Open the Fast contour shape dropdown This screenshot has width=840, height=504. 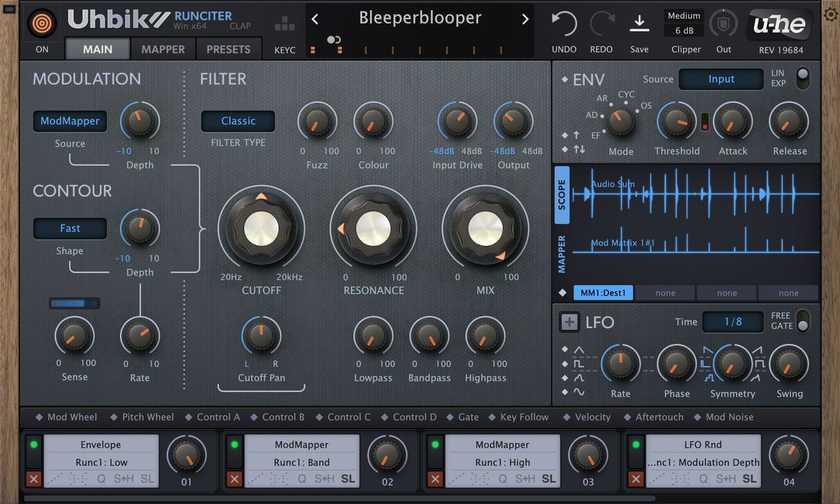70,228
